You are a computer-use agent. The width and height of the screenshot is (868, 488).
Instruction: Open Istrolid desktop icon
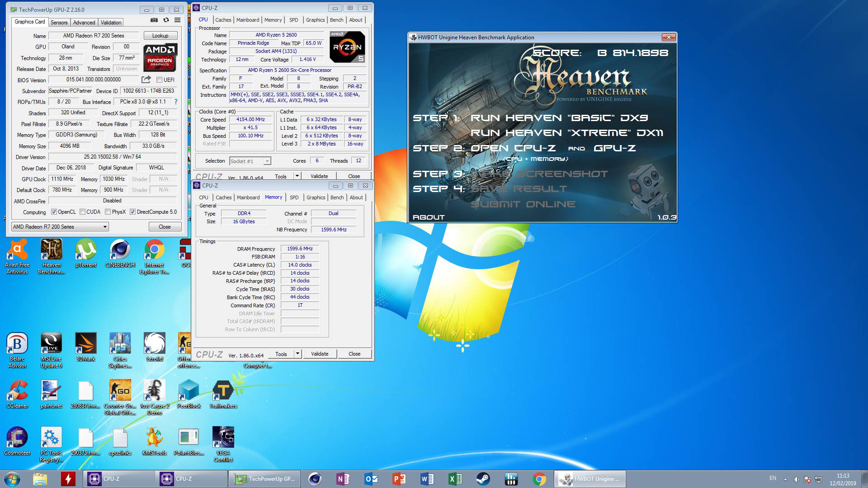tap(155, 347)
